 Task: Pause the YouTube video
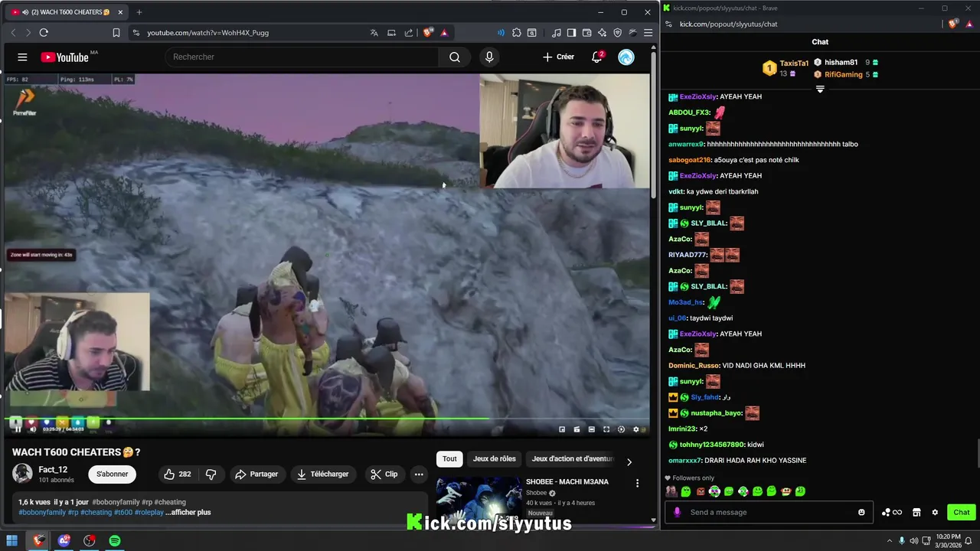tap(18, 429)
